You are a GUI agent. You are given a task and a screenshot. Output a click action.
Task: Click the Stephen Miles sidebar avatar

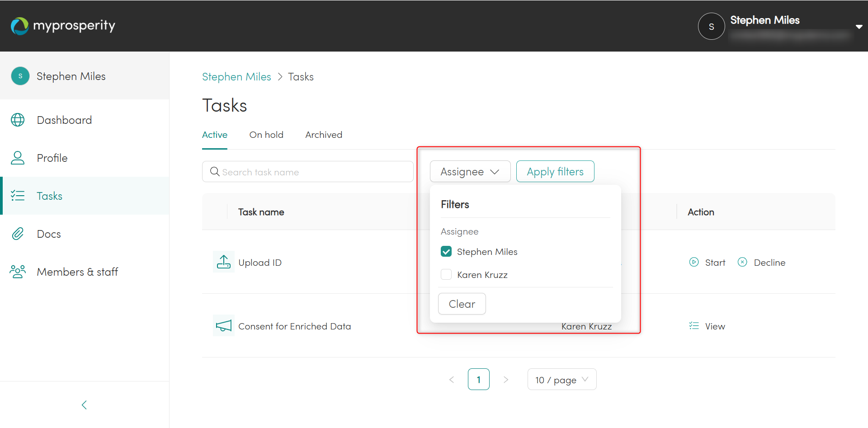[x=20, y=76]
